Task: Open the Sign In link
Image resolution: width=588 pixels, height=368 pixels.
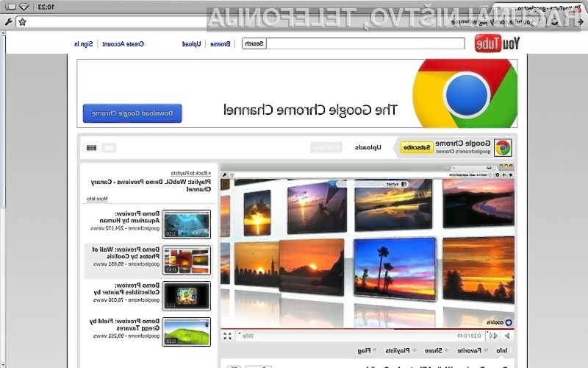Action: [x=84, y=44]
